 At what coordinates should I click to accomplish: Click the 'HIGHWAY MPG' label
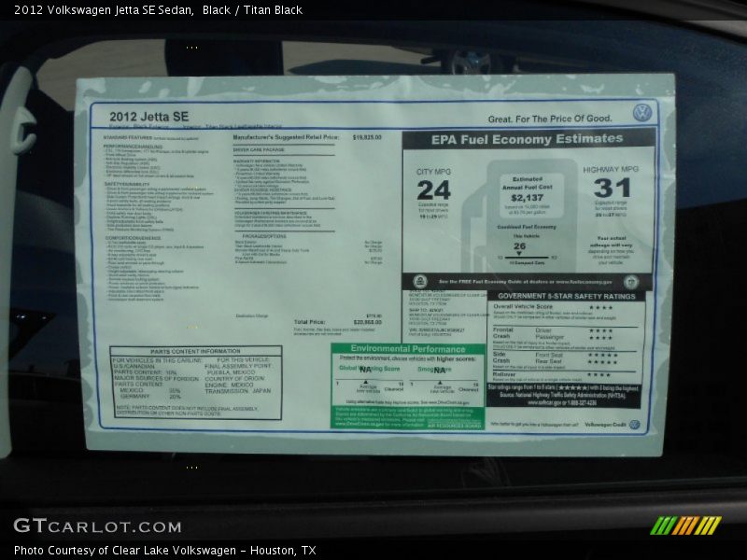point(611,170)
